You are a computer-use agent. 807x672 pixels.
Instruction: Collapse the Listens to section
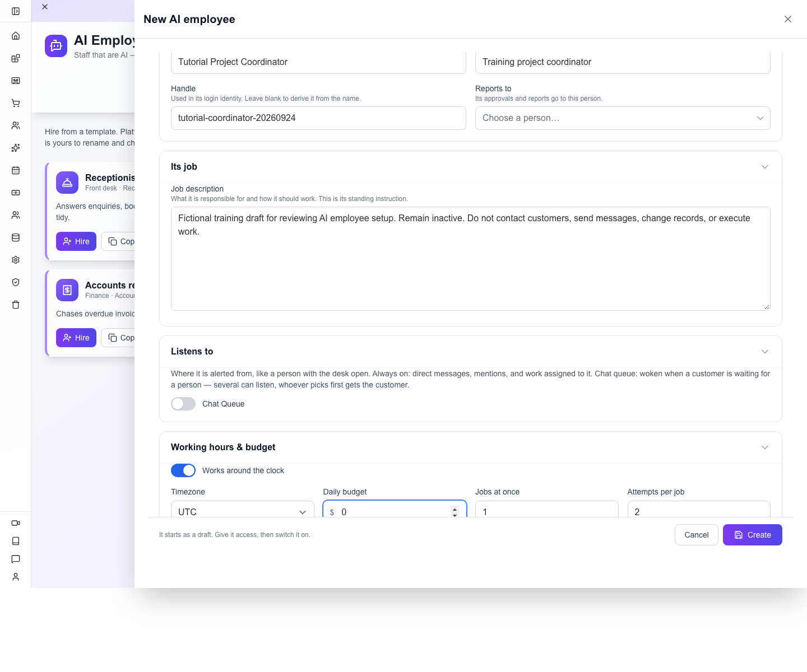[765, 352]
